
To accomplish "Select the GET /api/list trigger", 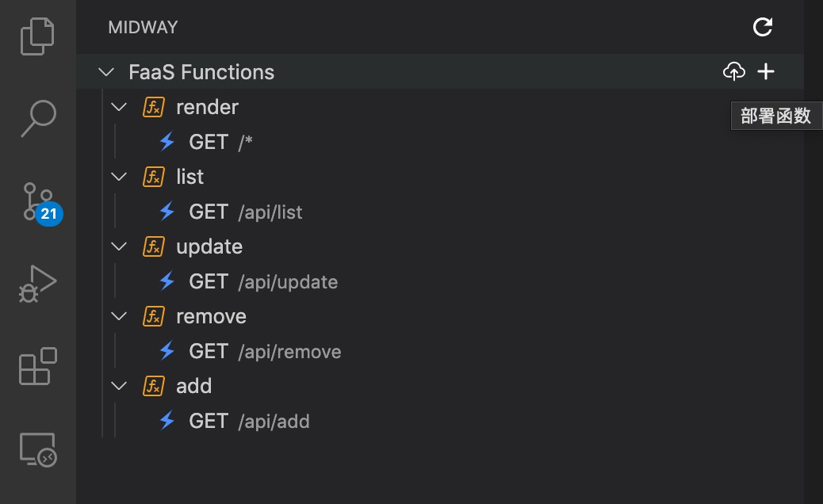I will point(246,212).
